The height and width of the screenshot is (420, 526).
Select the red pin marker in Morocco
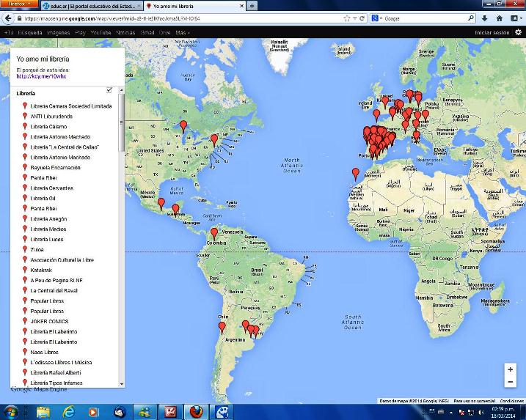pyautogui.click(x=356, y=174)
